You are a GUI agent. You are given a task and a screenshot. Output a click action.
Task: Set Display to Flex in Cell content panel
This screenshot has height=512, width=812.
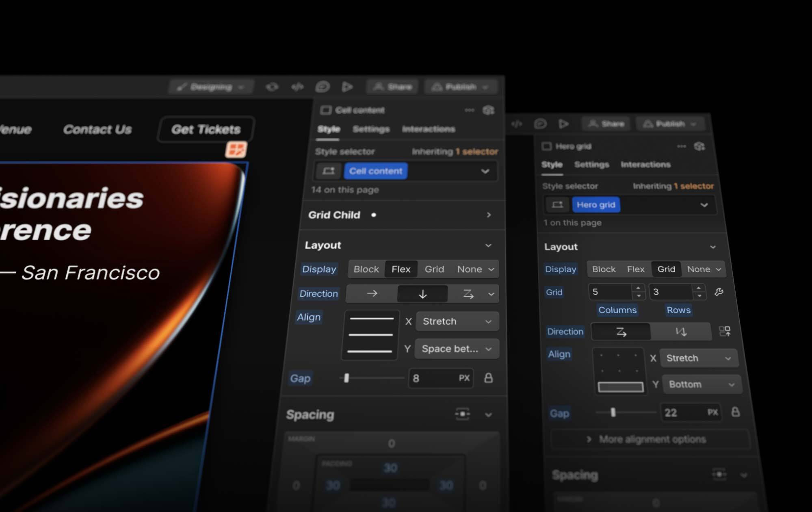tap(401, 269)
